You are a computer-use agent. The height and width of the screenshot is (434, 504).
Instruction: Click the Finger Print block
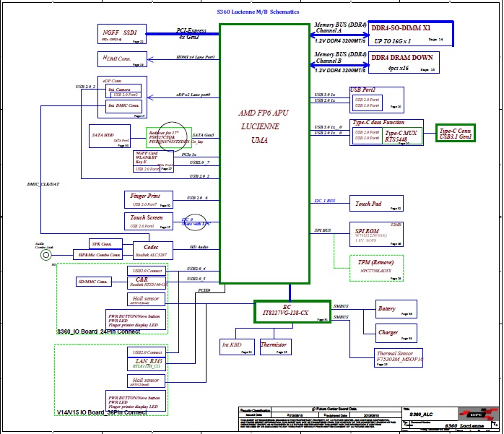coord(149,199)
